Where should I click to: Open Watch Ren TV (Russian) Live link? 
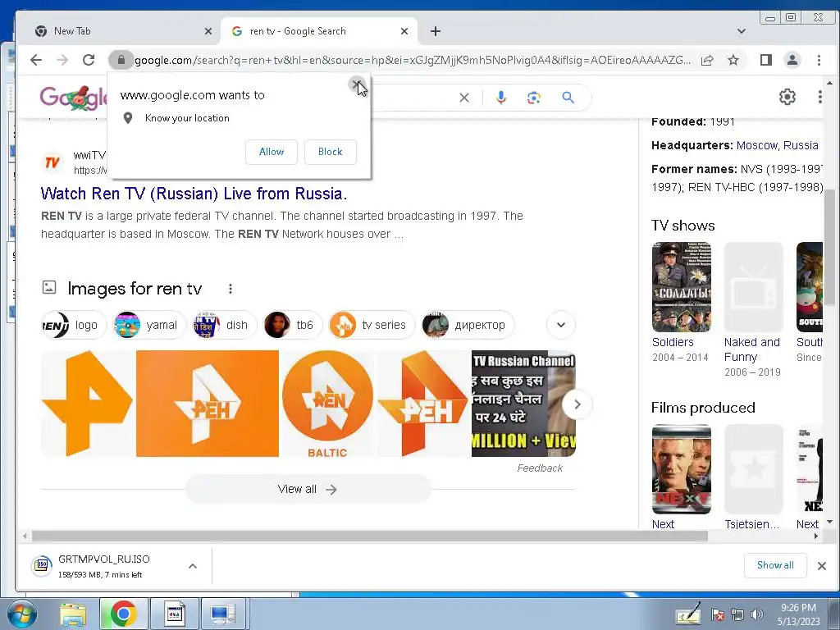[194, 194]
